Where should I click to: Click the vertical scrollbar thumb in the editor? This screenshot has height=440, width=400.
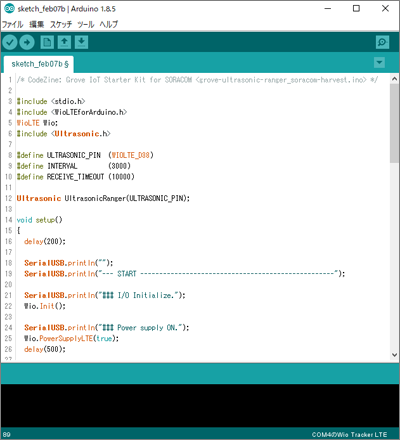(x=394, y=123)
